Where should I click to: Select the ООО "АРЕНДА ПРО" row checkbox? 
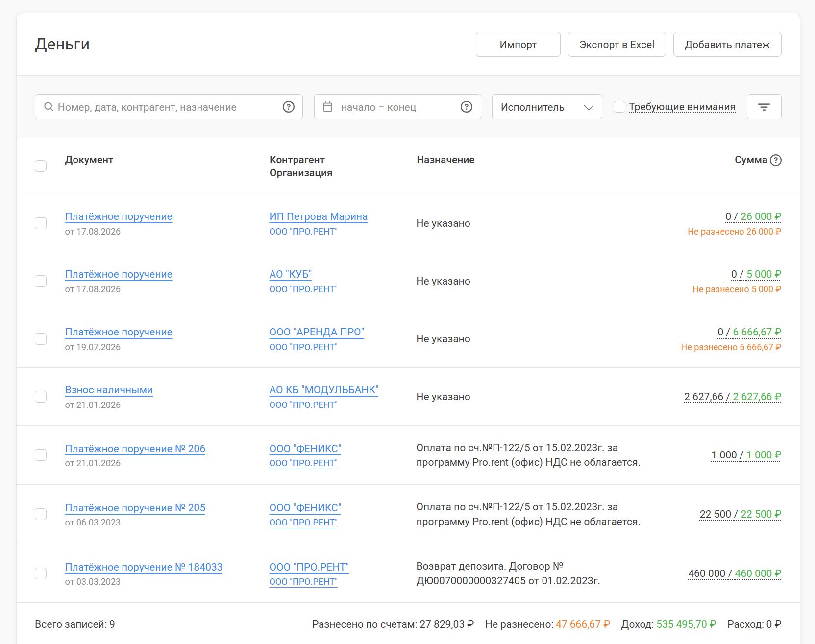point(41,339)
